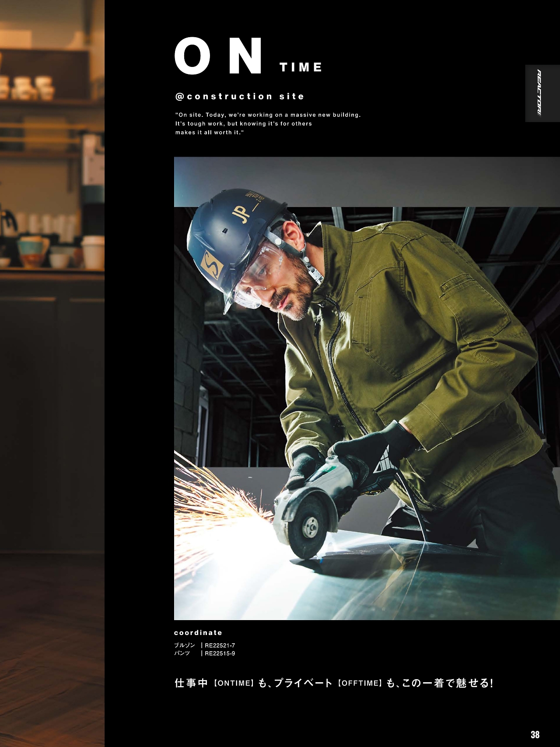Image resolution: width=560 pixels, height=747 pixels.
Task: Click the gold JP logo on helmet
Action: [245, 212]
